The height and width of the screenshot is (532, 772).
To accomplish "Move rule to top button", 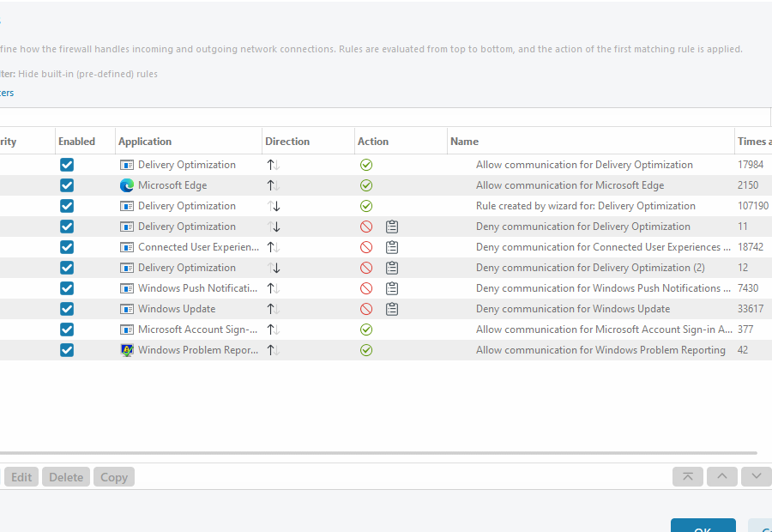I will tap(688, 476).
